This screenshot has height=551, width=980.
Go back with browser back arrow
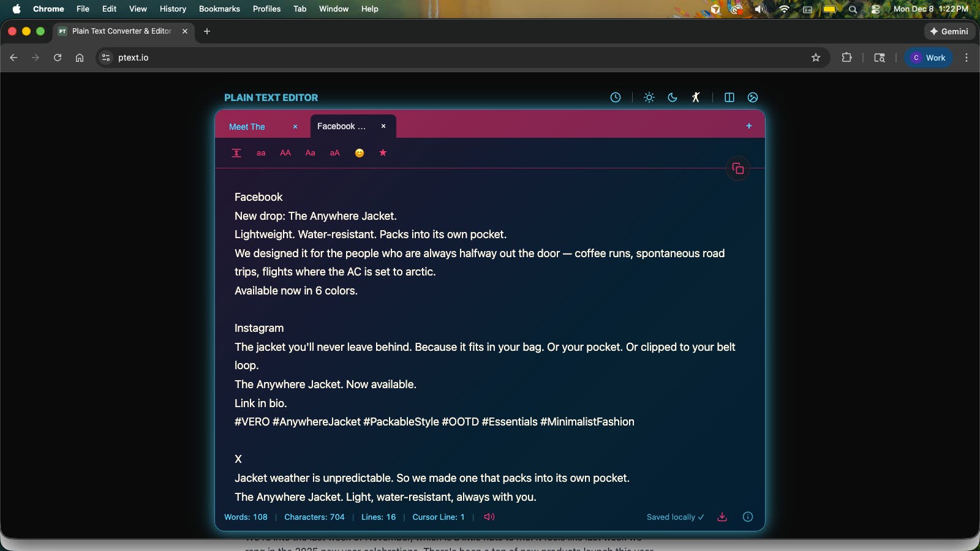tap(13, 58)
